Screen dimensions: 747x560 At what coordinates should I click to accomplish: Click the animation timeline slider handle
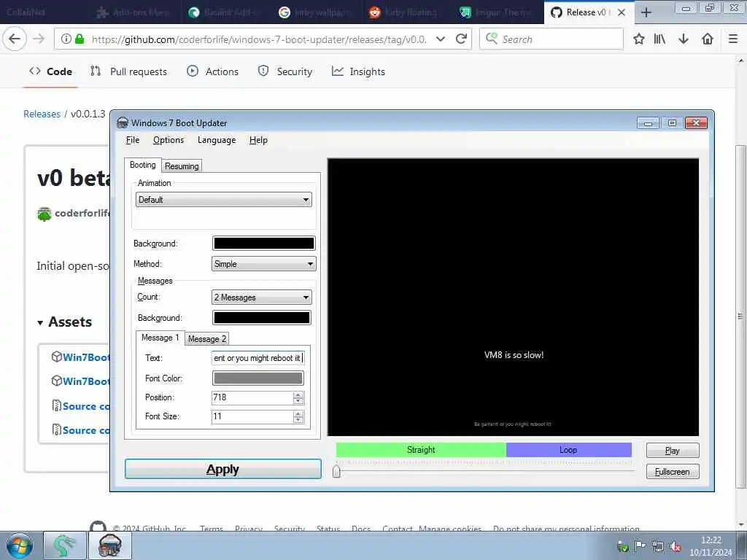(336, 471)
